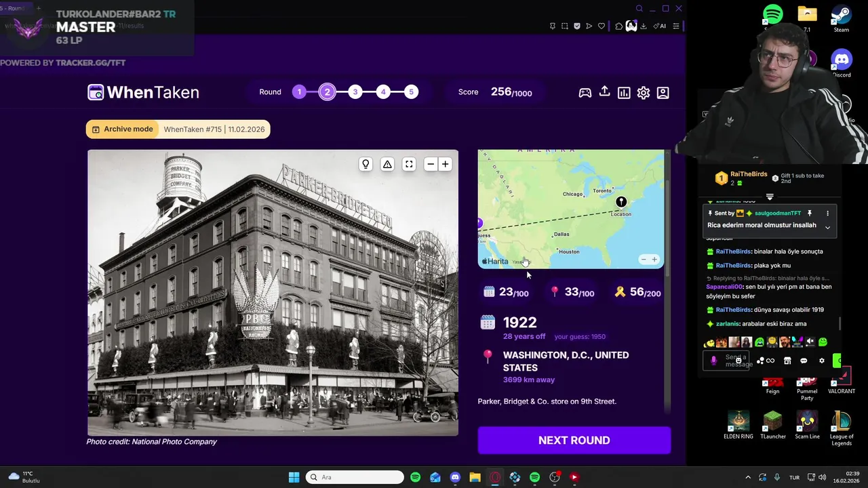The width and height of the screenshot is (868, 488).
Task: Open Discord from the taskbar
Action: pyautogui.click(x=455, y=477)
